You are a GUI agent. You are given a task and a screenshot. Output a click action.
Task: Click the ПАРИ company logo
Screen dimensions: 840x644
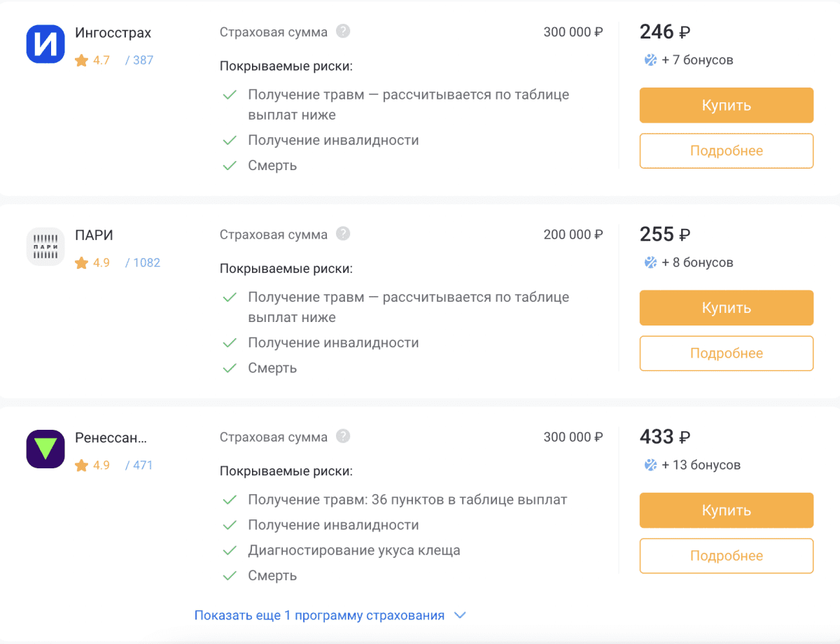(45, 246)
